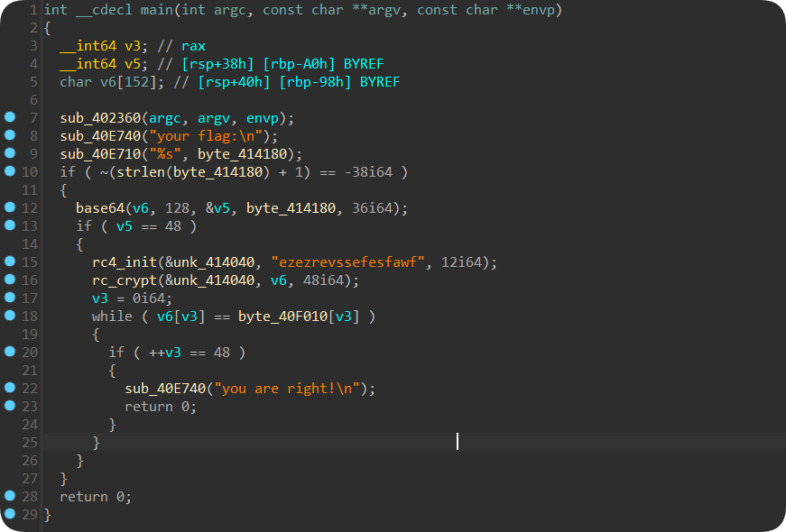
Task: Click "return 0;" on line 23
Action: tap(161, 407)
